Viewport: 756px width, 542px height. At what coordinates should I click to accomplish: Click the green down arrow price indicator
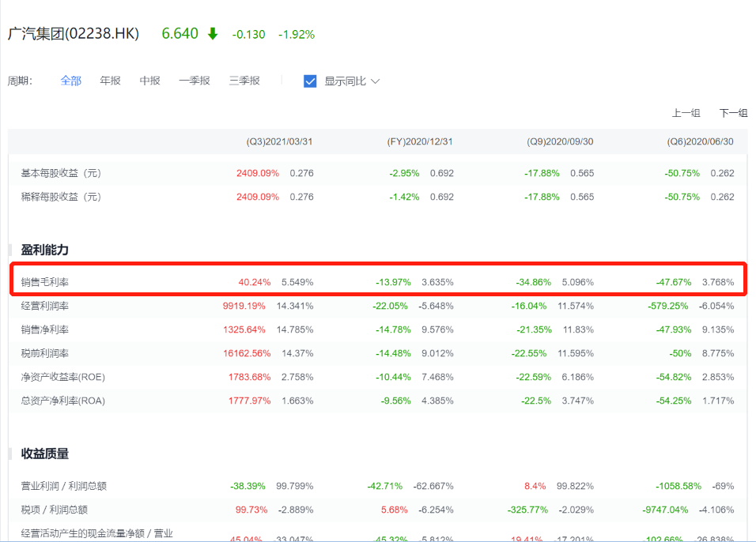213,34
